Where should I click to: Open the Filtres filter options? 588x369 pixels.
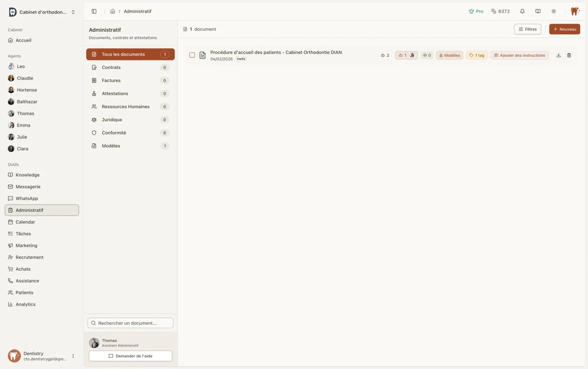click(x=528, y=29)
